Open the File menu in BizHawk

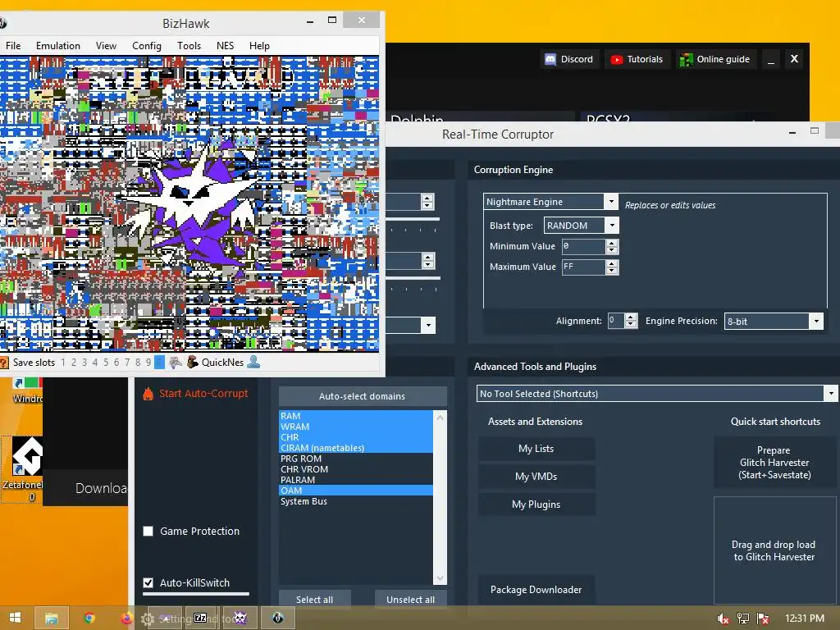click(13, 46)
